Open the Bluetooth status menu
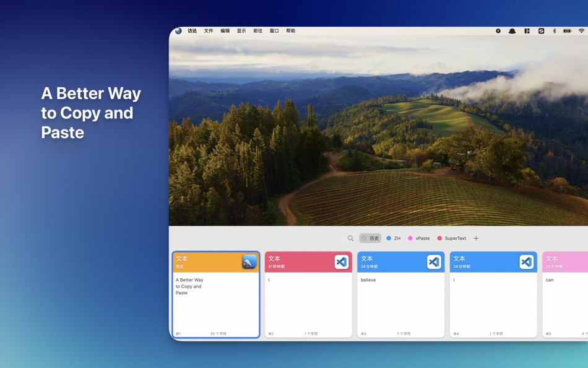 coord(554,31)
